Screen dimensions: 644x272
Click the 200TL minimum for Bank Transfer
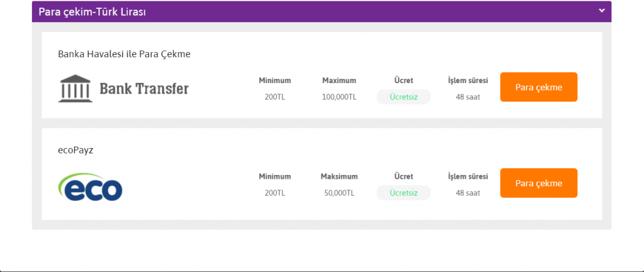pyautogui.click(x=275, y=97)
